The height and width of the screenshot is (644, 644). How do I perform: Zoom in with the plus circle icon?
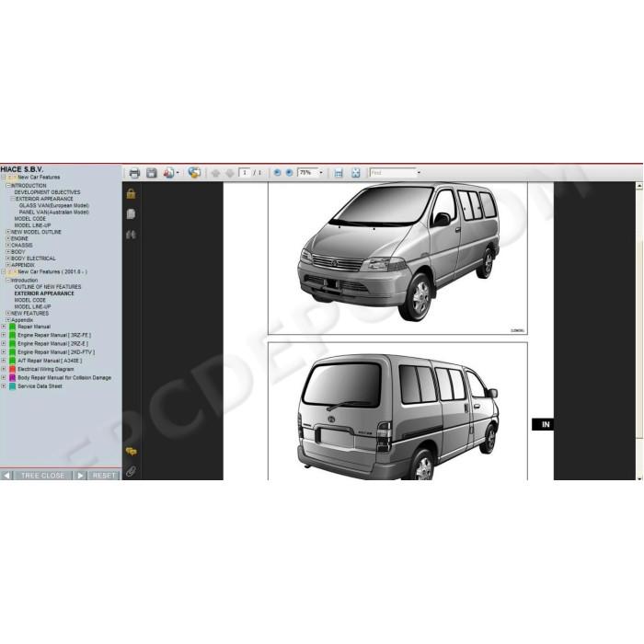click(x=289, y=173)
